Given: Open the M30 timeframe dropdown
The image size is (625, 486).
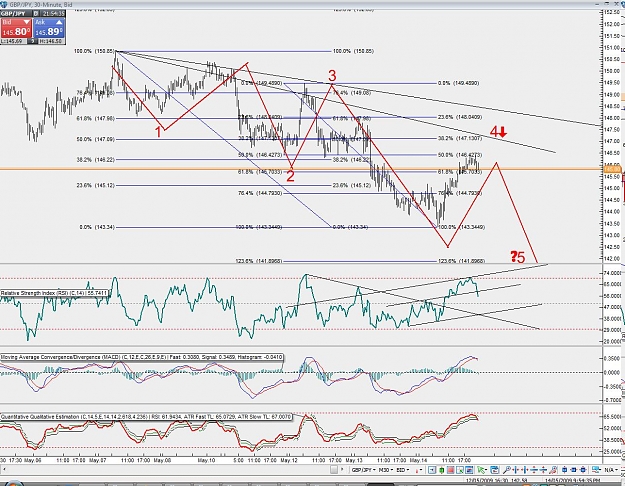Looking at the screenshot, I should pyautogui.click(x=386, y=470).
